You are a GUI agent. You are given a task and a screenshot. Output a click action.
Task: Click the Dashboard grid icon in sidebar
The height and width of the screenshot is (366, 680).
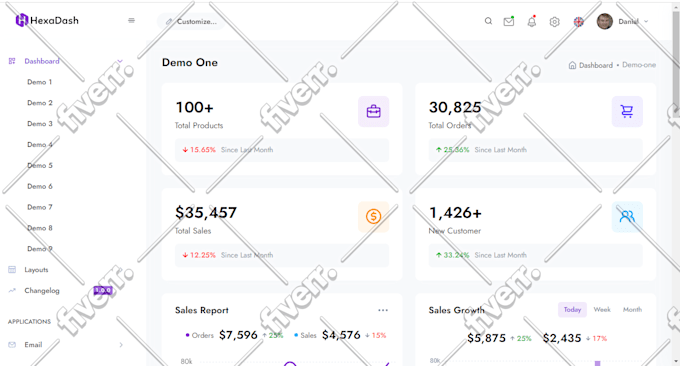(12, 61)
